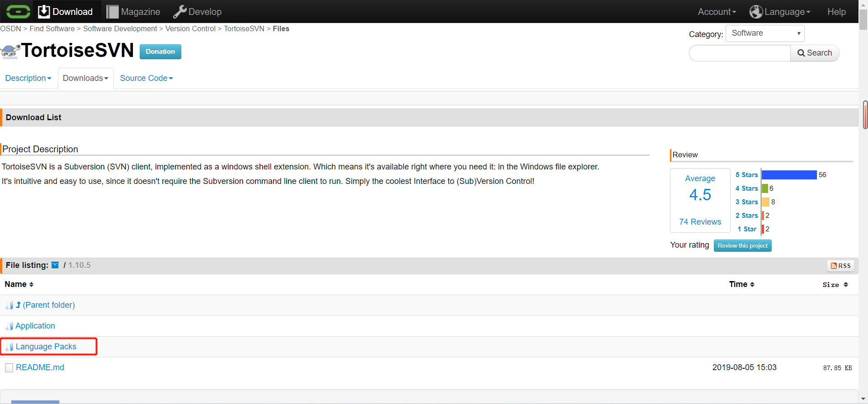Viewport: 868px width, 404px height.
Task: Open the Category Software dropdown
Action: point(765,33)
